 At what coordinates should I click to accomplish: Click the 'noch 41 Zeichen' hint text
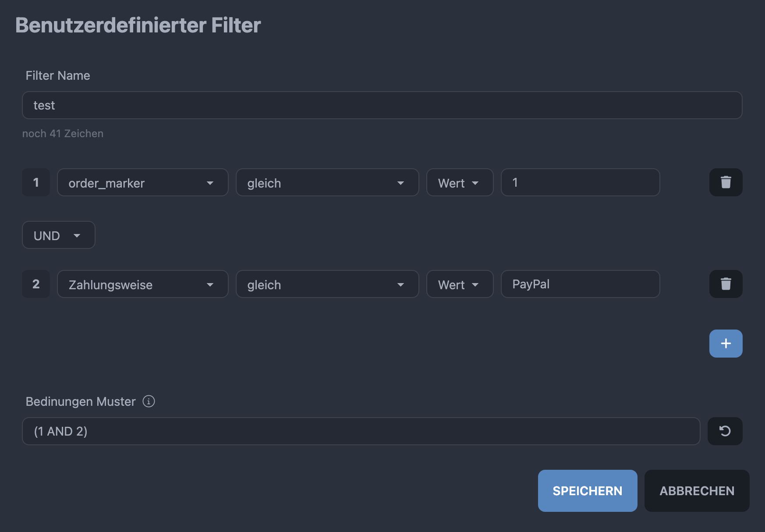tap(63, 134)
